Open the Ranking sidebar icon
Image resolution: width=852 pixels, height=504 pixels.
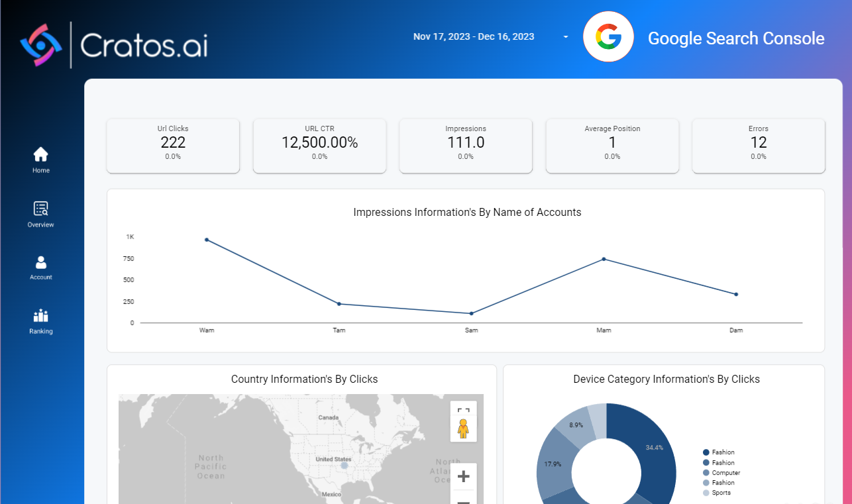(41, 316)
